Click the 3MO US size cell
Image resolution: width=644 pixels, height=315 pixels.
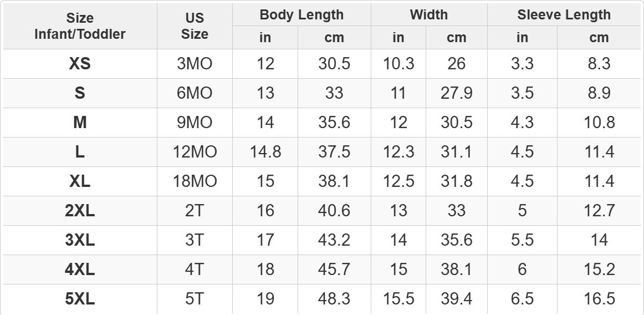195,64
